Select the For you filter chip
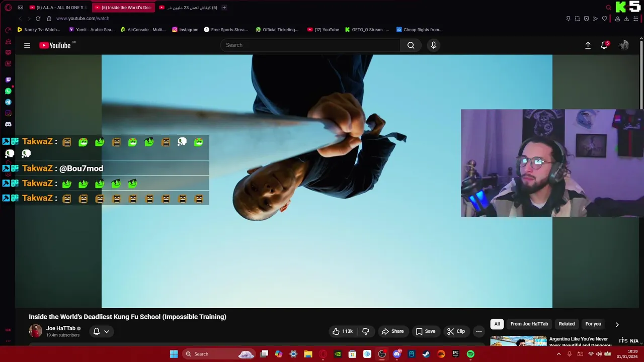This screenshot has height=362, width=644. (x=593, y=324)
